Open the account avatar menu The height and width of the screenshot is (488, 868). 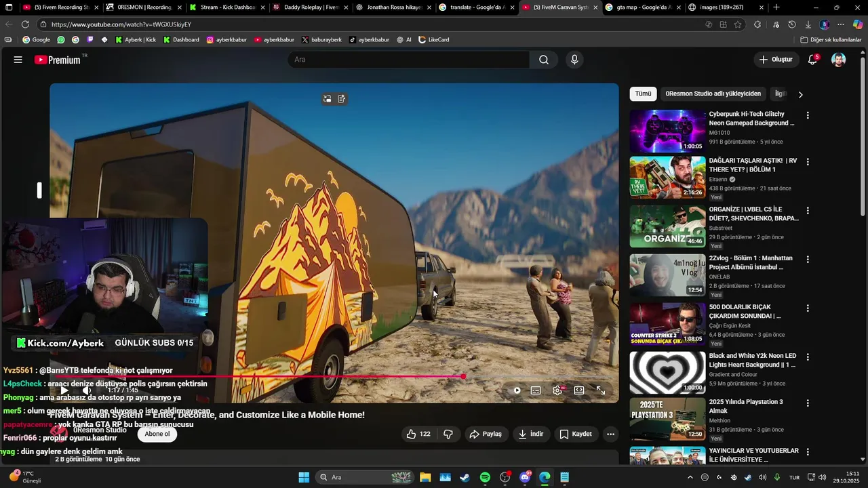click(x=839, y=60)
